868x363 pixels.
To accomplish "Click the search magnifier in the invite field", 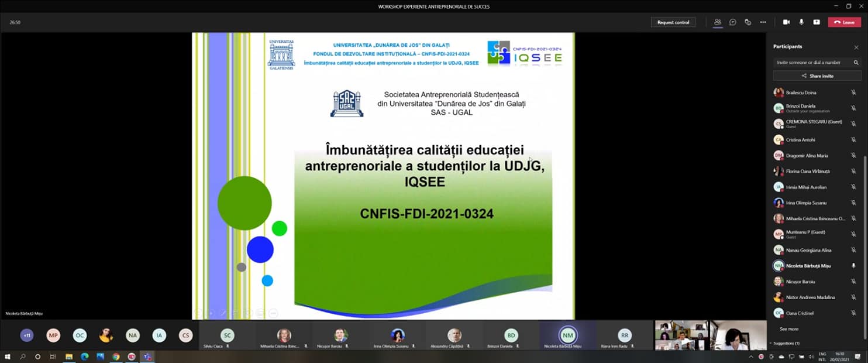I will point(856,62).
